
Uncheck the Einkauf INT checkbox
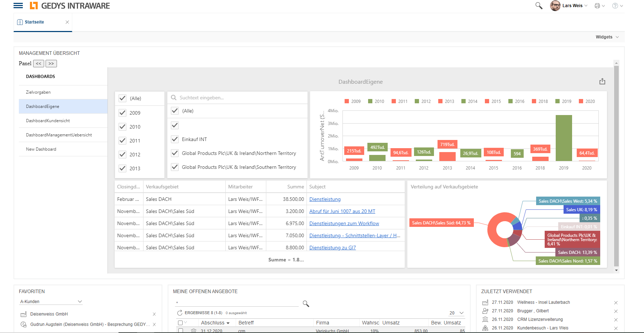(x=175, y=139)
